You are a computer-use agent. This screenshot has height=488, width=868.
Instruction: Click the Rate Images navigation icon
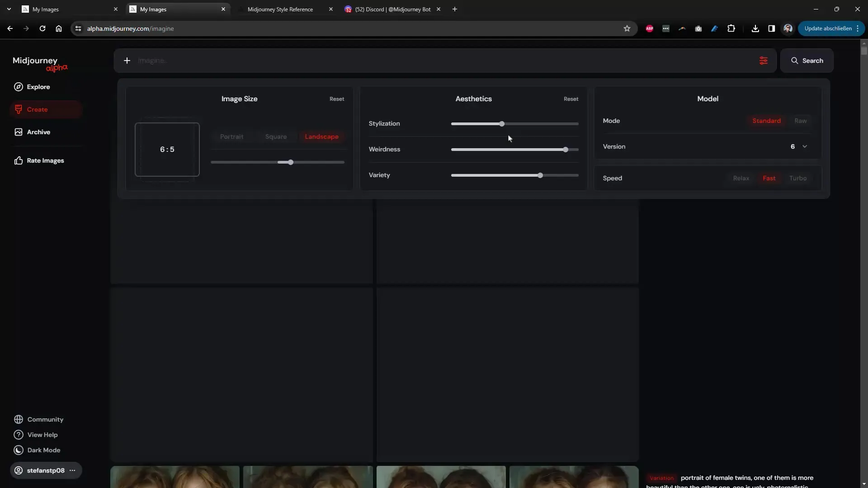[x=18, y=160]
